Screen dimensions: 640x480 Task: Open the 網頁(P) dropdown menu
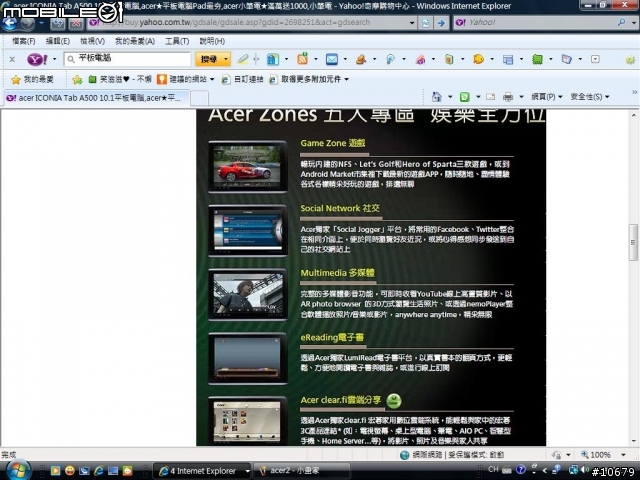coord(547,97)
